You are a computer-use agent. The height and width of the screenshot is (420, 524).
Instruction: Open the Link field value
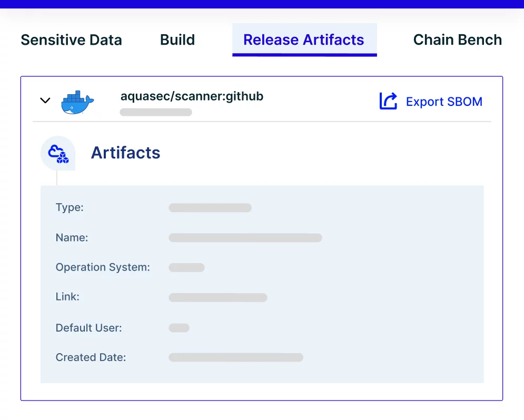217,297
